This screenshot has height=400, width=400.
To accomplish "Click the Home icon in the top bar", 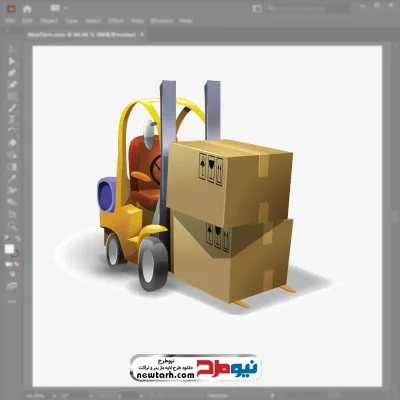I will tap(27, 9).
